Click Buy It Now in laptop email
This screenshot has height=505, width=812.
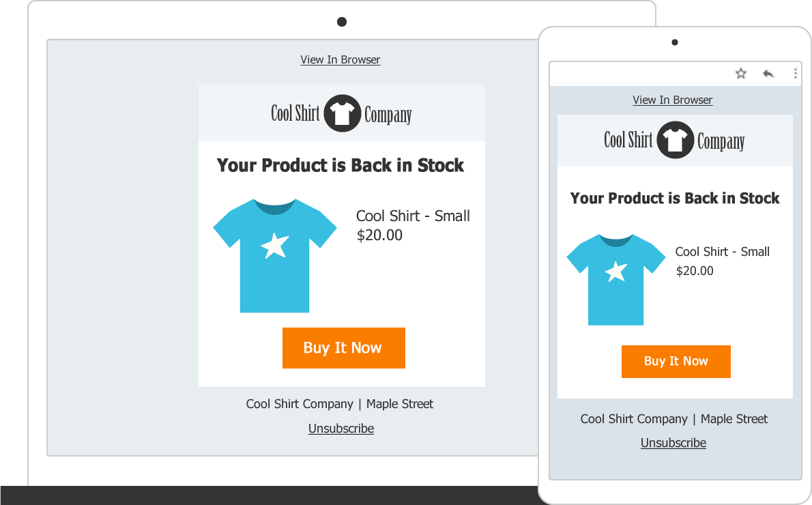point(344,348)
